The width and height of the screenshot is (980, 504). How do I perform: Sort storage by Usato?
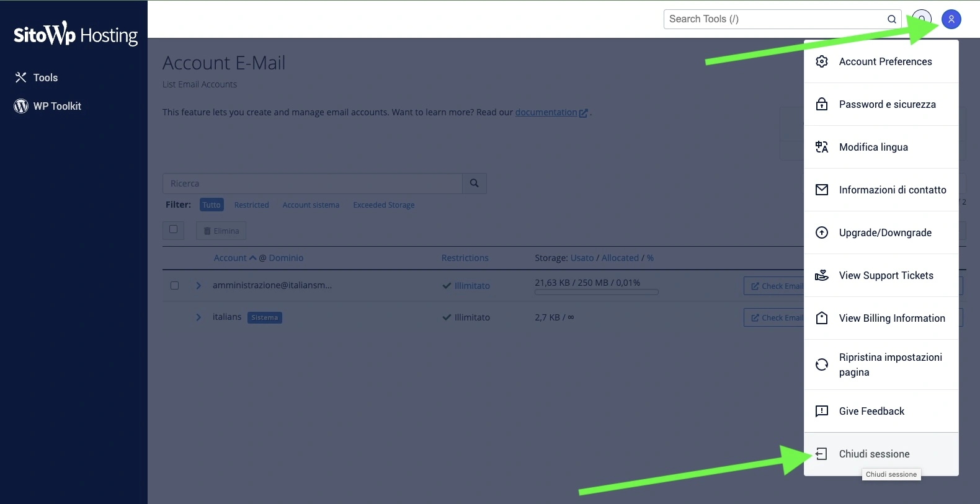click(582, 258)
